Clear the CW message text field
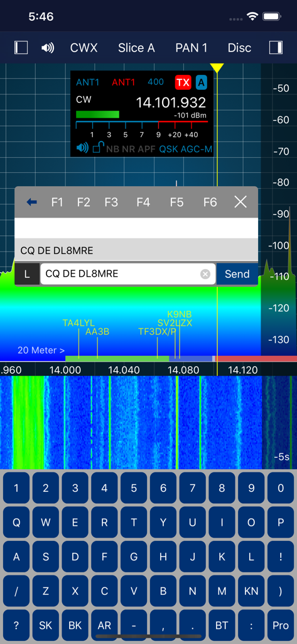Screen dimensions: 297x644 click(x=205, y=274)
